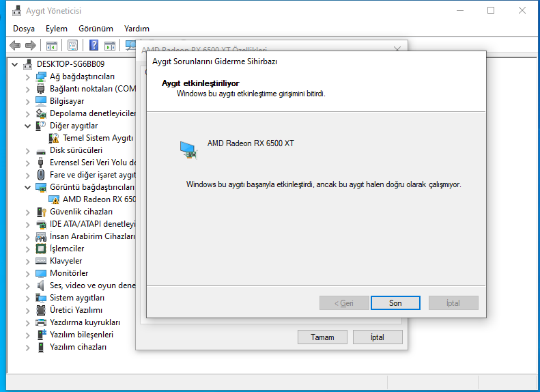This screenshot has width=540, height=392.
Task: Expand the Klavyeler node
Action: (x=27, y=261)
